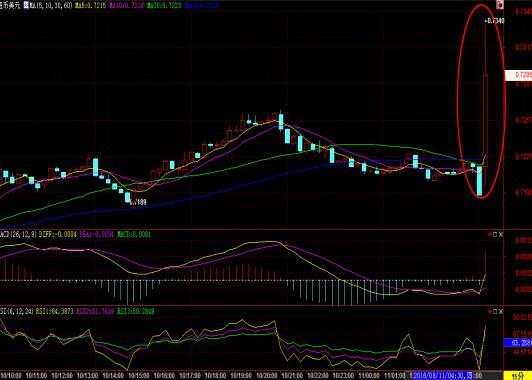Click the MACD panel's top-right control icons
532x380 pixels.
tap(496, 234)
